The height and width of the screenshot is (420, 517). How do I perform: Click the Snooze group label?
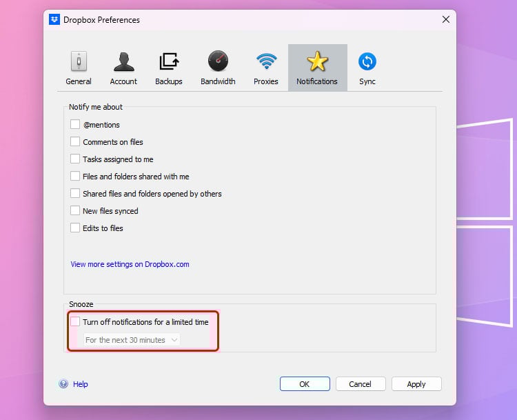(81, 304)
